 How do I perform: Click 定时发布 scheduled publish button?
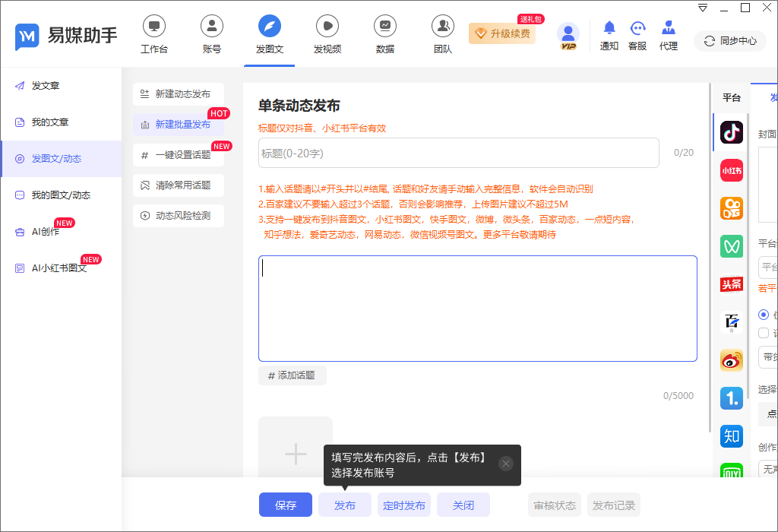pyautogui.click(x=404, y=505)
